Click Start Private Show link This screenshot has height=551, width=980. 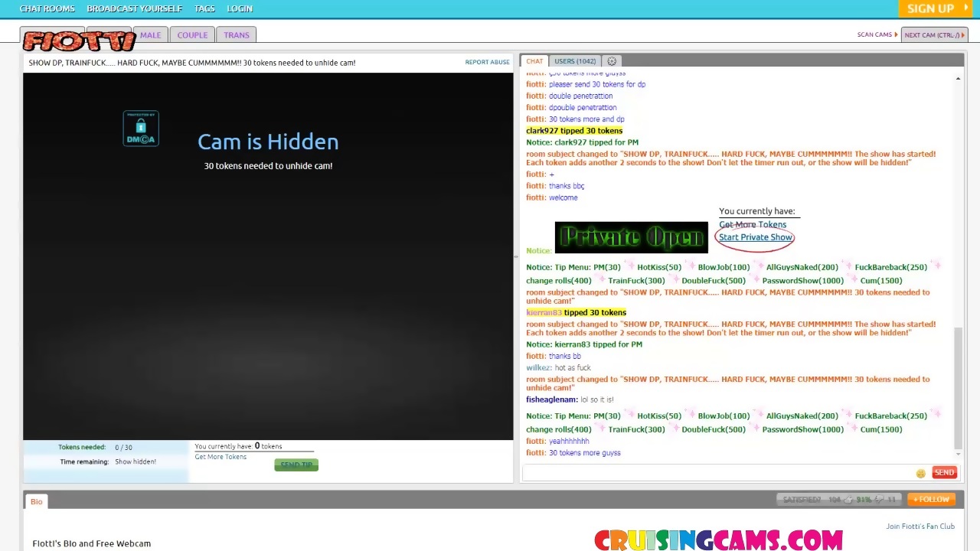(756, 237)
